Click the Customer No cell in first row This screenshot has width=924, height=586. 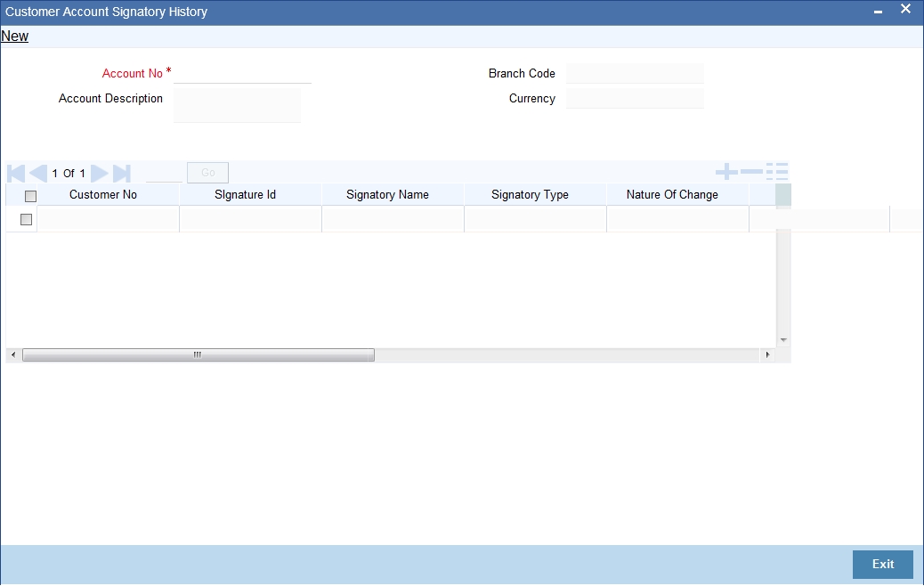coord(108,219)
